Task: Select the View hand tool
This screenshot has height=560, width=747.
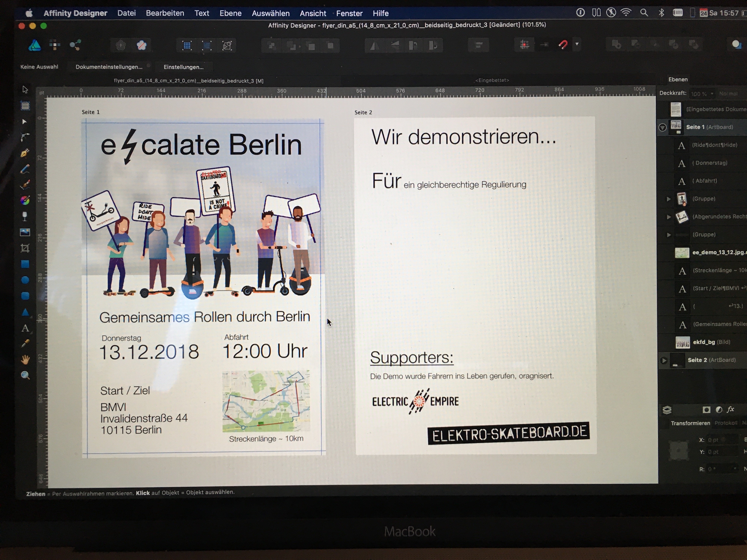Action: click(x=25, y=359)
